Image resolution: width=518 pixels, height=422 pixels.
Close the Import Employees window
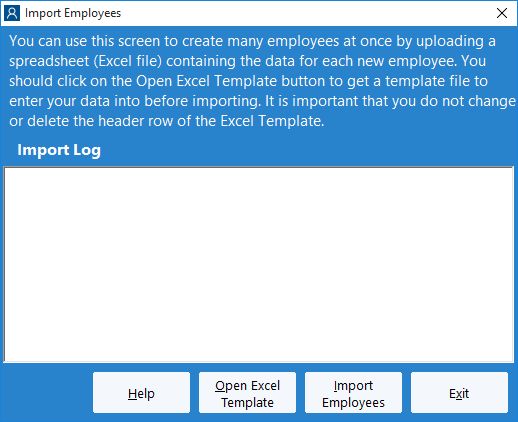[x=502, y=13]
